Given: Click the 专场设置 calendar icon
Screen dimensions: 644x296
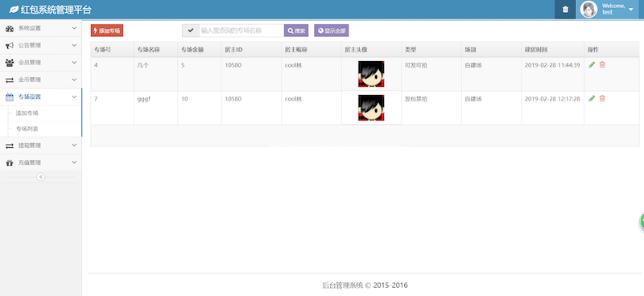Looking at the screenshot, I should point(10,97).
